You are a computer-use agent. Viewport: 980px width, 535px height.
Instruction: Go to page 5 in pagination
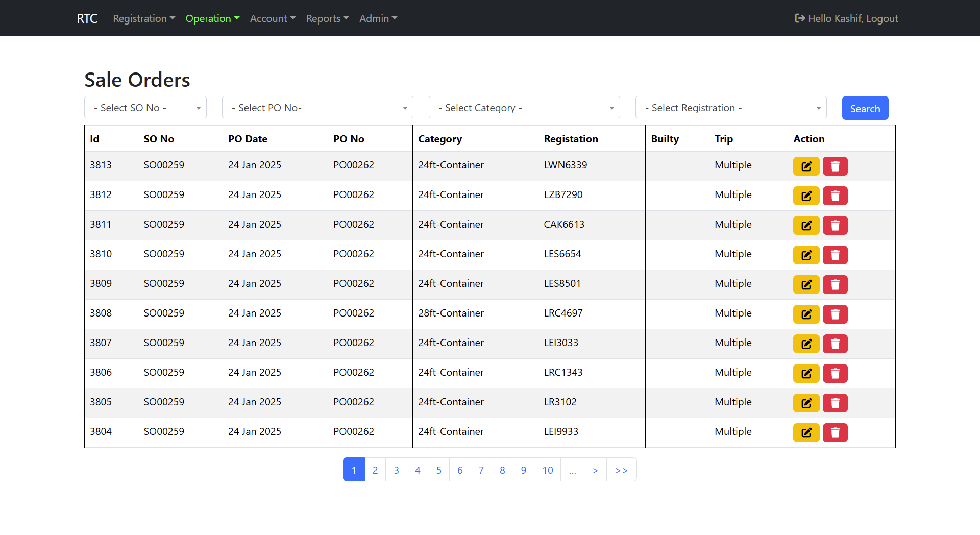click(x=438, y=470)
